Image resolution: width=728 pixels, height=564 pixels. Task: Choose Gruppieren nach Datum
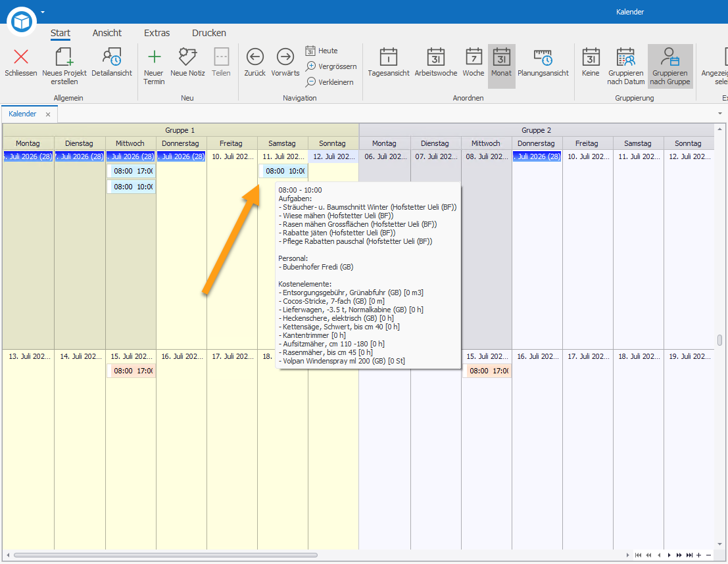(626, 65)
